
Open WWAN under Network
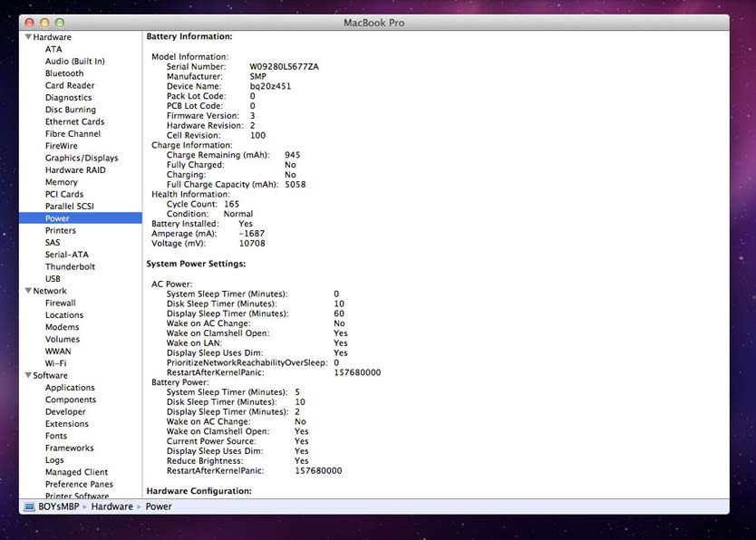58,352
